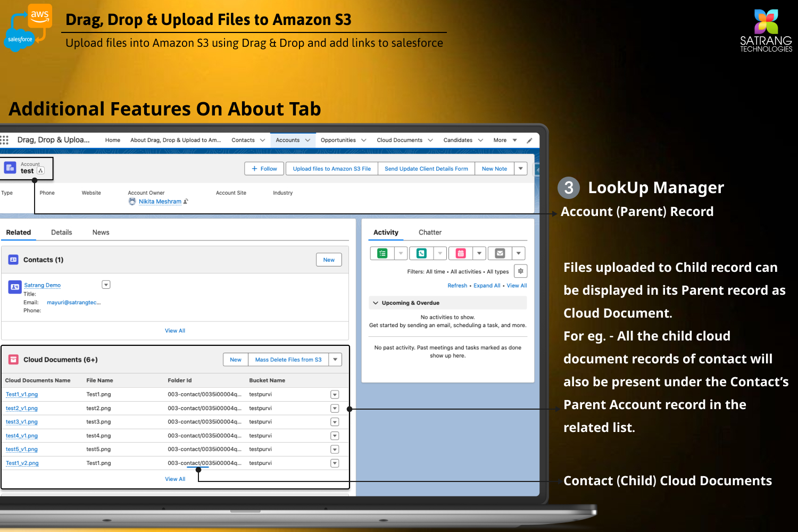
Task: Open the test3_v1.png document link
Action: pyautogui.click(x=22, y=422)
